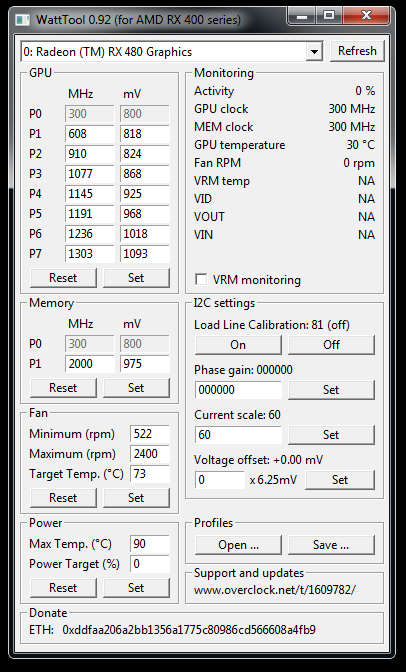
Task: Select Memory P1 MHz field 2000
Action: pos(90,364)
